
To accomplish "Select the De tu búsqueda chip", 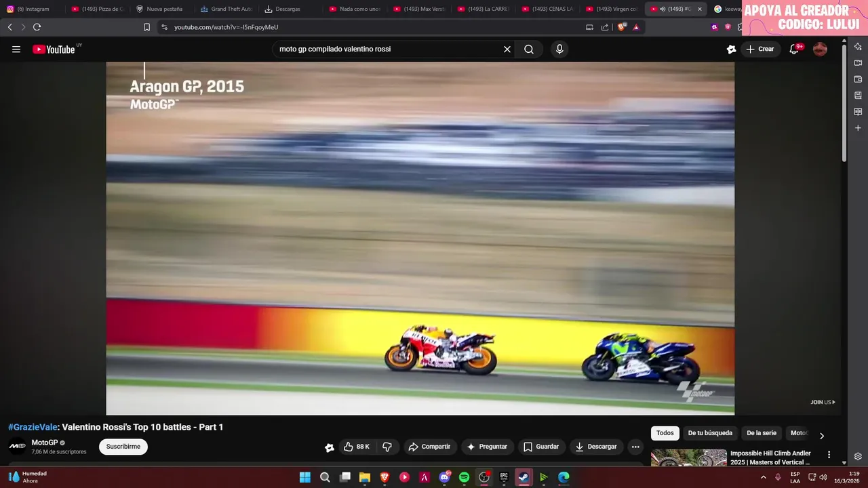I will pos(710,433).
